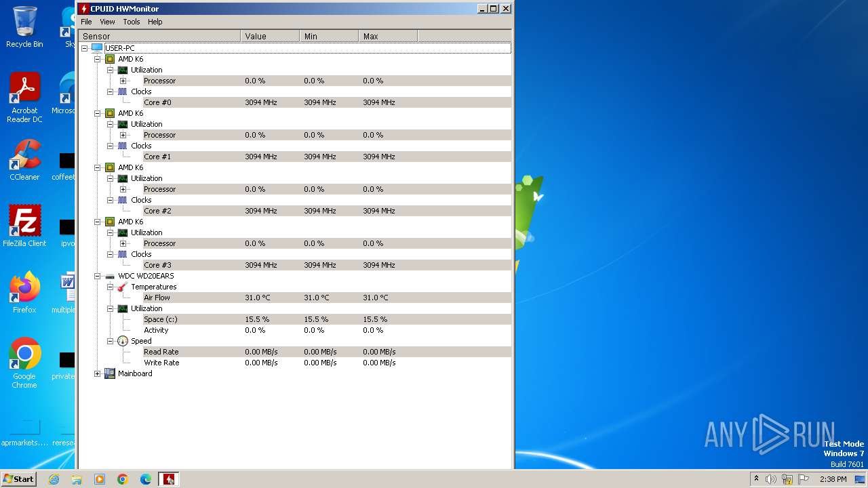Viewport: 868px width, 488px height.
Task: Click the WDC WD20EARS hard drive icon
Action: pyautogui.click(x=110, y=276)
